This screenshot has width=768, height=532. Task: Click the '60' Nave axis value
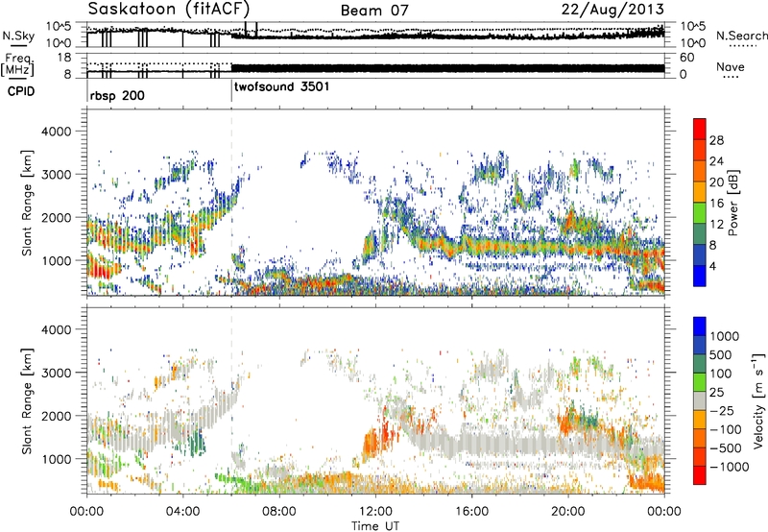coord(686,58)
